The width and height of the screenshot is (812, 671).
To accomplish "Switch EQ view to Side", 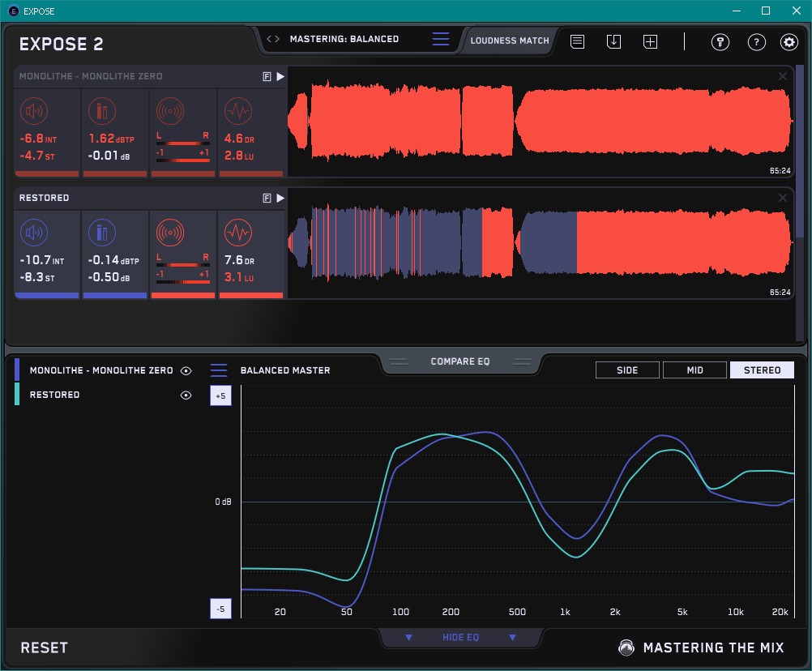I will pos(626,370).
